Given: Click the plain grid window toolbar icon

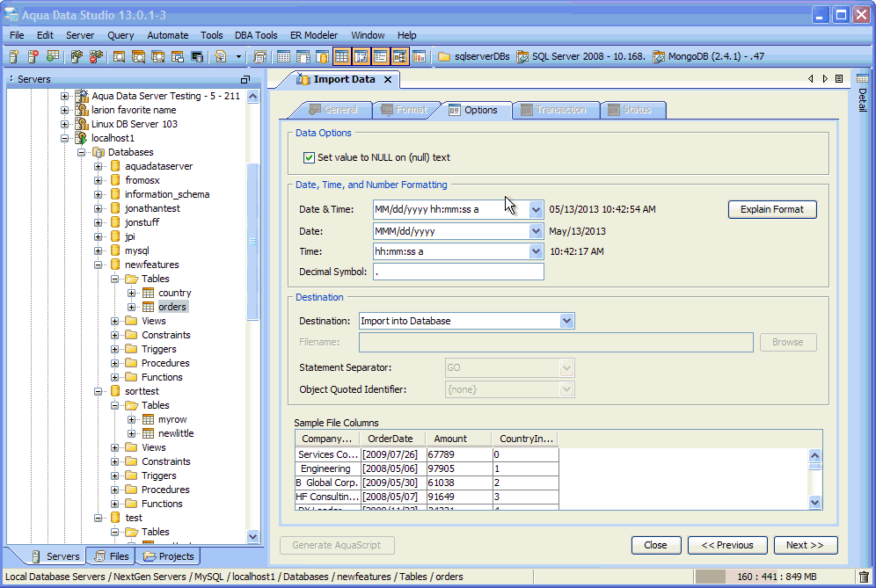Looking at the screenshot, I should 284,56.
